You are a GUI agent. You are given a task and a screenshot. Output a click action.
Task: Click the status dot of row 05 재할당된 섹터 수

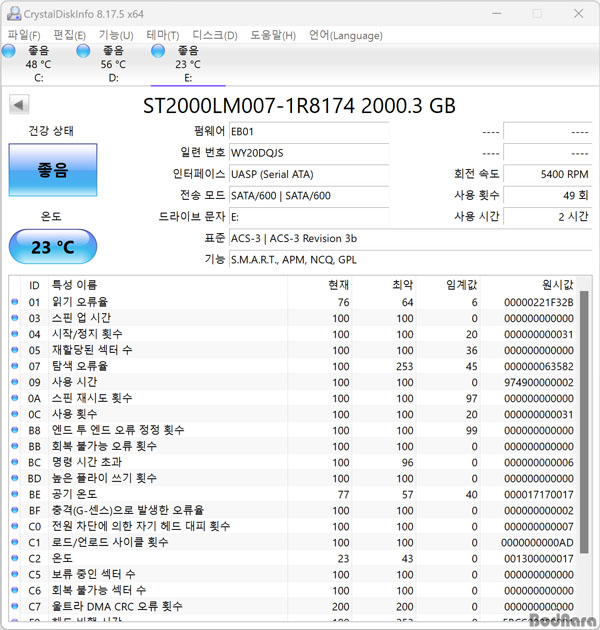(x=15, y=350)
